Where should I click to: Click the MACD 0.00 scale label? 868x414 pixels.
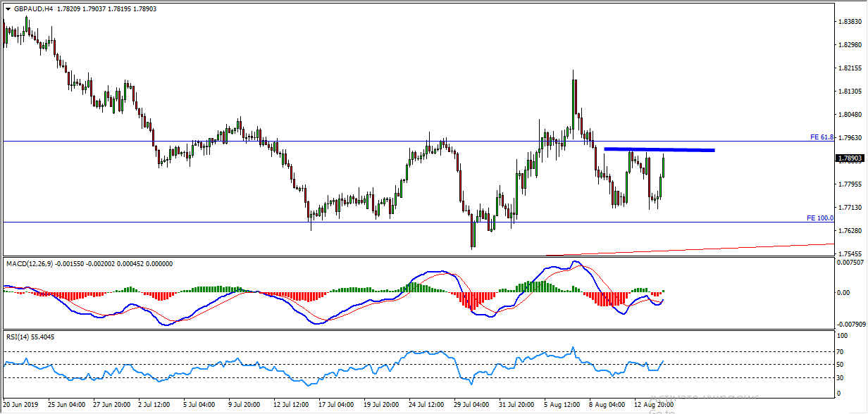coord(843,291)
